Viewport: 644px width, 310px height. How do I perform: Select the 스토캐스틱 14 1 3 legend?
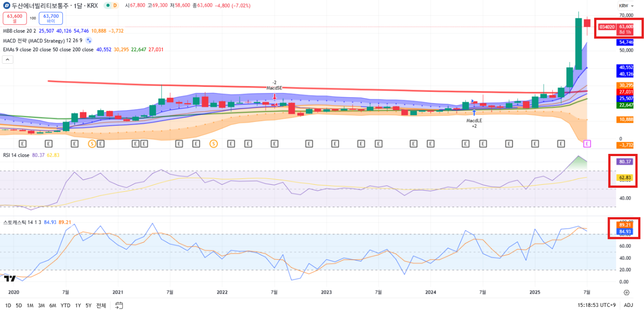click(22, 222)
